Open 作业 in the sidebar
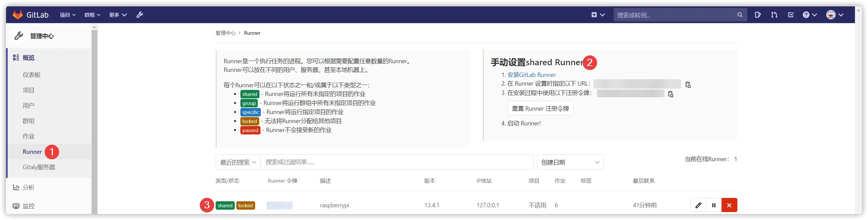868x220 pixels. click(28, 136)
